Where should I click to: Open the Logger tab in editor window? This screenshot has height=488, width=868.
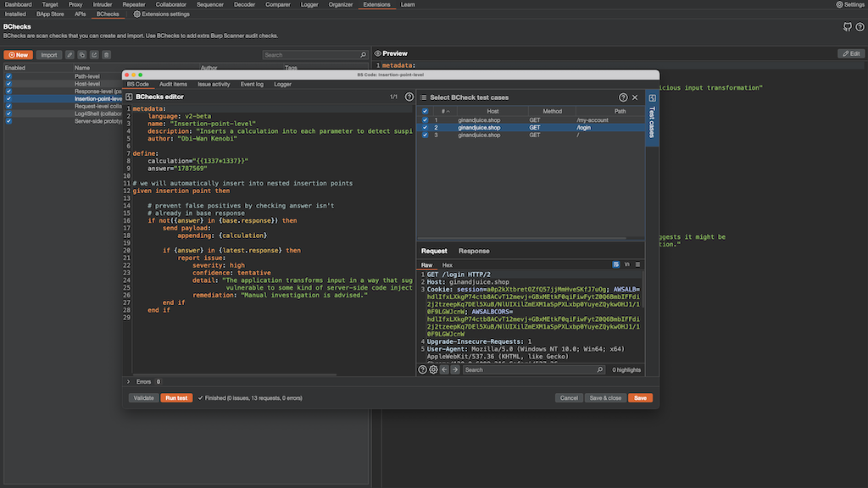[x=282, y=84]
